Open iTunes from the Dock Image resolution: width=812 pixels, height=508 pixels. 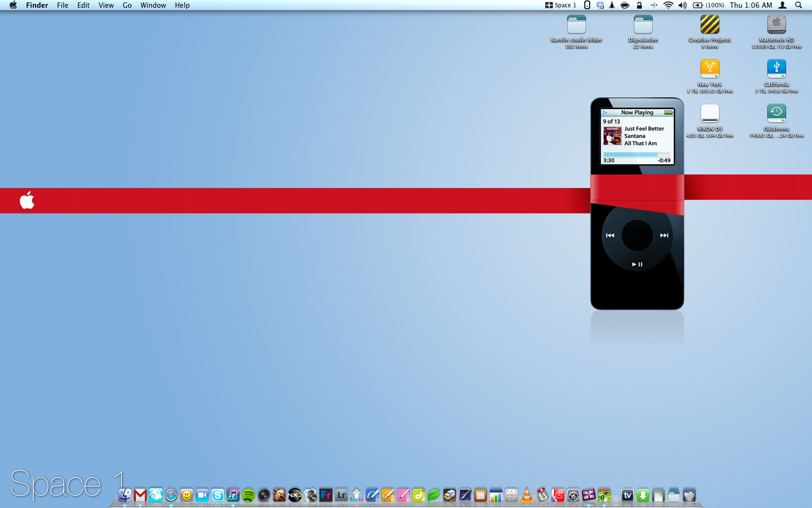(233, 495)
